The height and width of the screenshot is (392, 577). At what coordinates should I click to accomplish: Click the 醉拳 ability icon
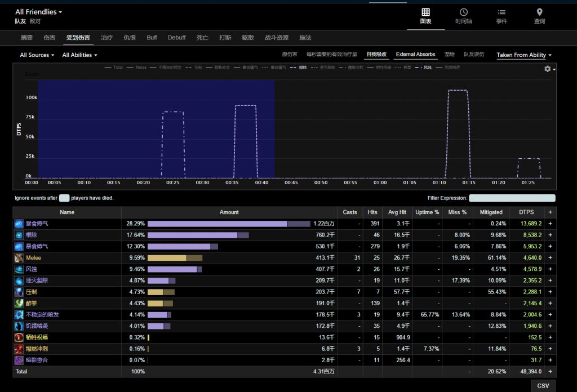19,304
